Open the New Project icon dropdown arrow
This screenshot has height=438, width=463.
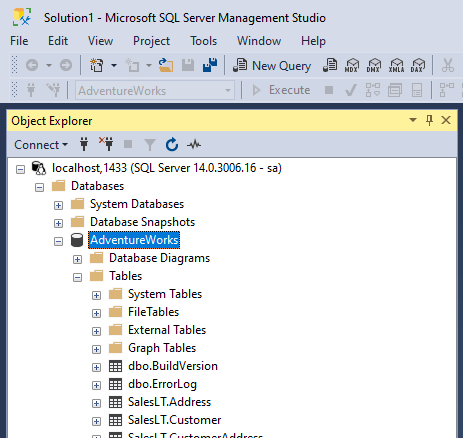pos(114,65)
